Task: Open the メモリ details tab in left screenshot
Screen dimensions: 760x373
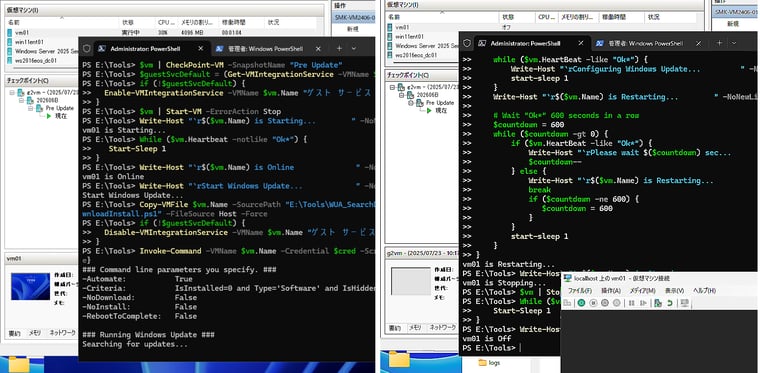Action: [x=35, y=333]
